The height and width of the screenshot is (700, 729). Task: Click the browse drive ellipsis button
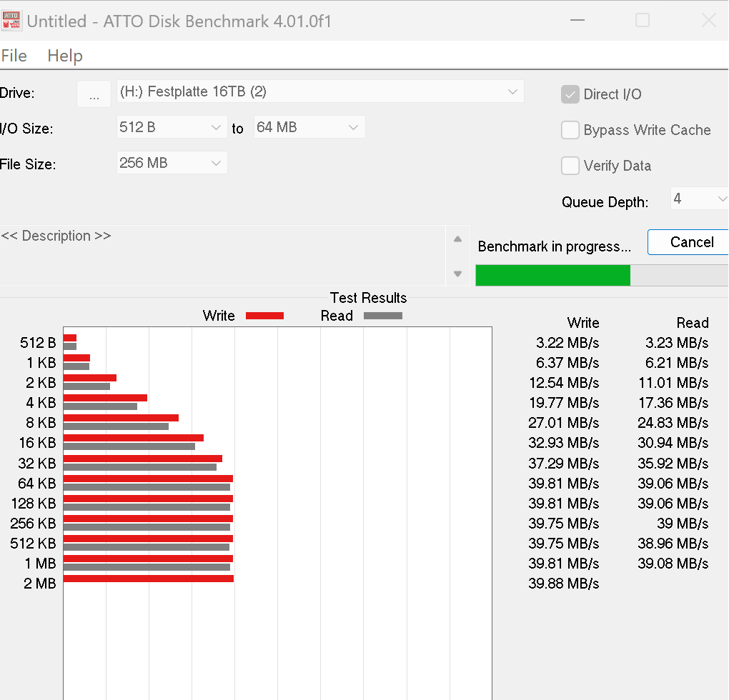(94, 94)
